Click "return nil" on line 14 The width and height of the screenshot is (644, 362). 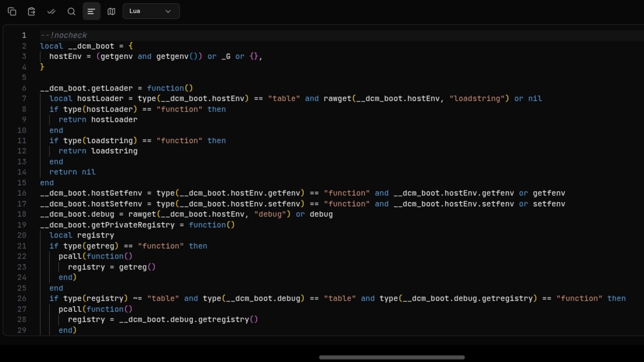(72, 172)
